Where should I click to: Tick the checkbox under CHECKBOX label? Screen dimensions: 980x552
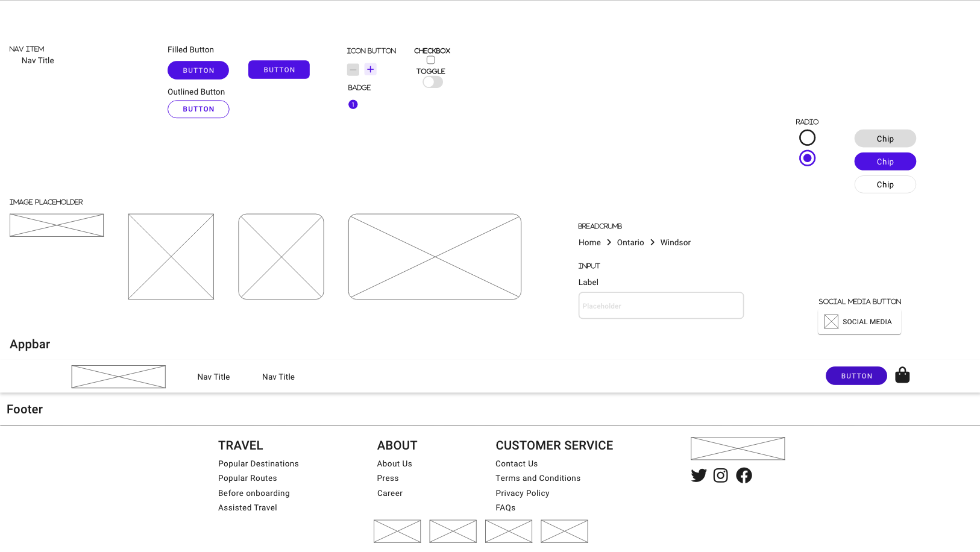[x=431, y=60]
